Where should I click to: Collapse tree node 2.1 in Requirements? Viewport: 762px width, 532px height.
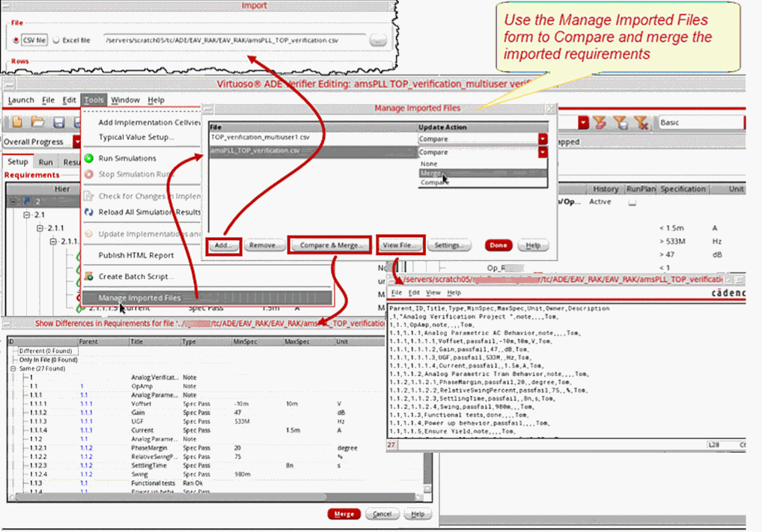tap(27, 215)
